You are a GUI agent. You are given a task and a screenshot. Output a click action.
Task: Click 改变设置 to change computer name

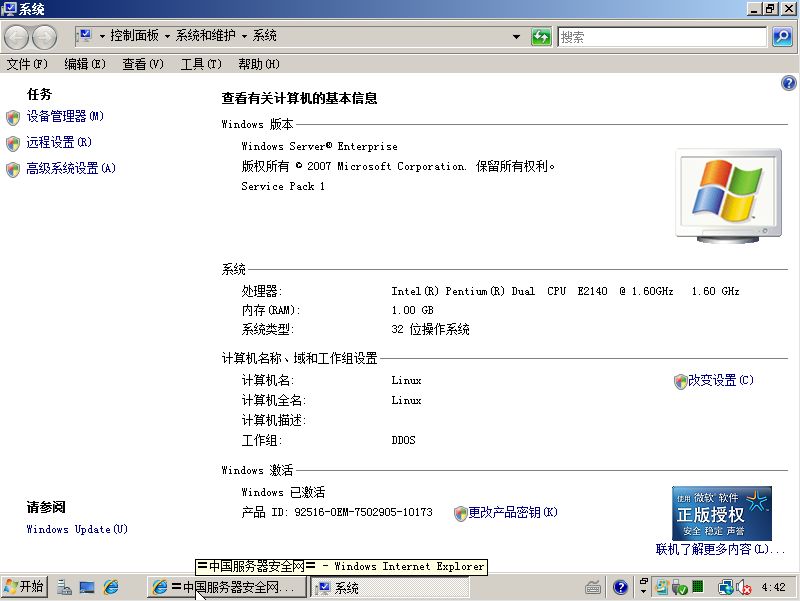[x=720, y=380]
